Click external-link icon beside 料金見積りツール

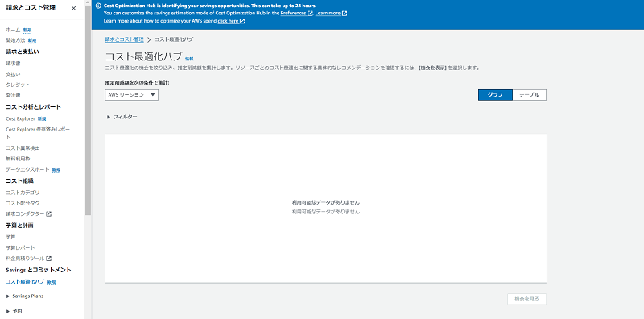(x=49, y=258)
